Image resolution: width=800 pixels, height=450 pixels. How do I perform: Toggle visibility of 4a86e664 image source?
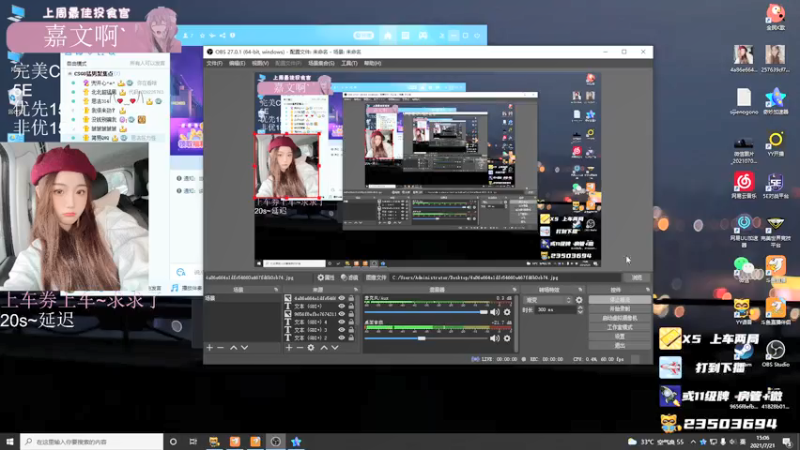tap(342, 298)
